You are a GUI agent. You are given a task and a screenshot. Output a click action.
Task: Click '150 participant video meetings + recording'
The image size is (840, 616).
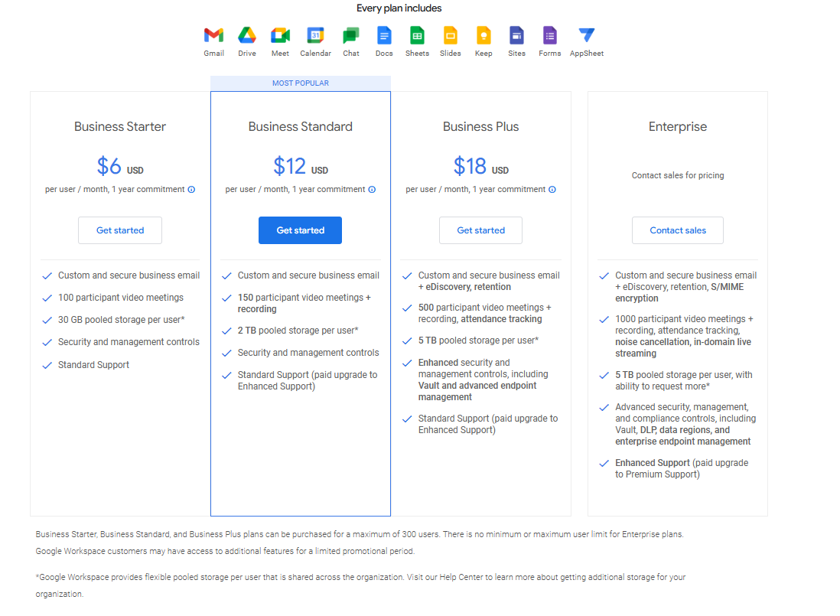304,303
